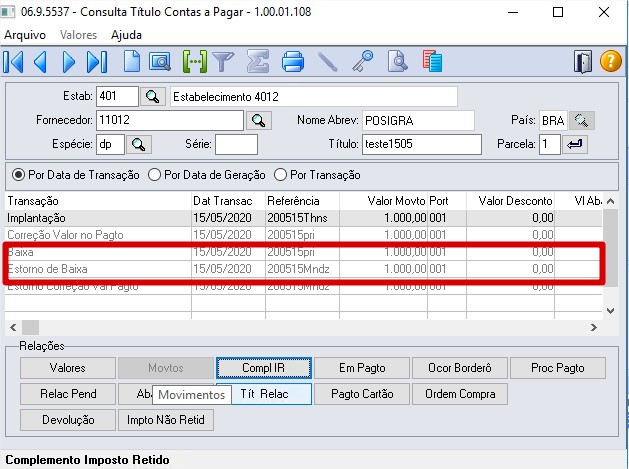Go to first record arrow icon

tap(13, 62)
